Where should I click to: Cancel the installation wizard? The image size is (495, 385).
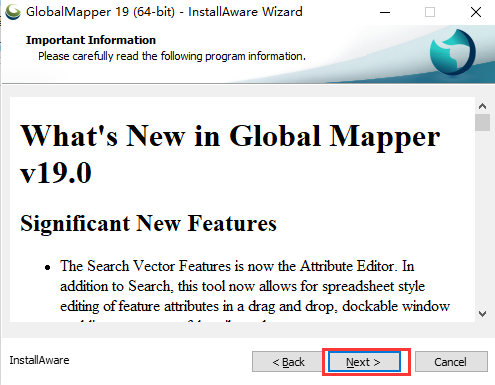[x=451, y=362]
